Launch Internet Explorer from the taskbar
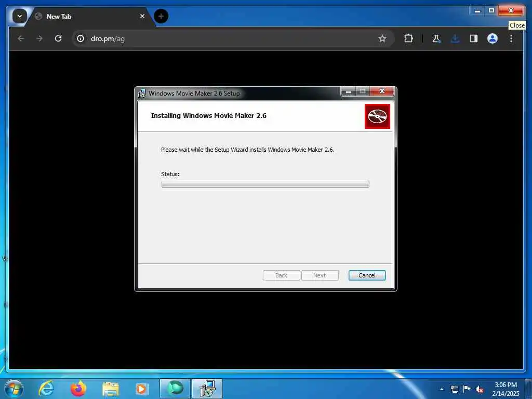 tap(46, 389)
